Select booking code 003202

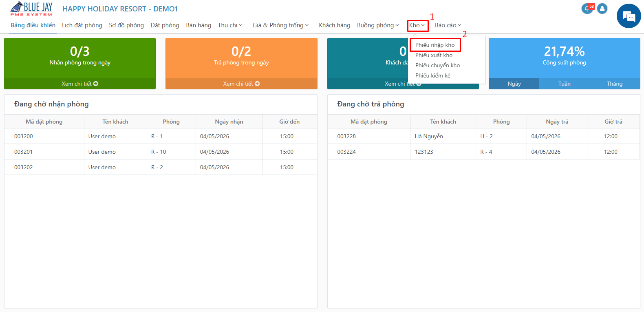pyautogui.click(x=24, y=167)
